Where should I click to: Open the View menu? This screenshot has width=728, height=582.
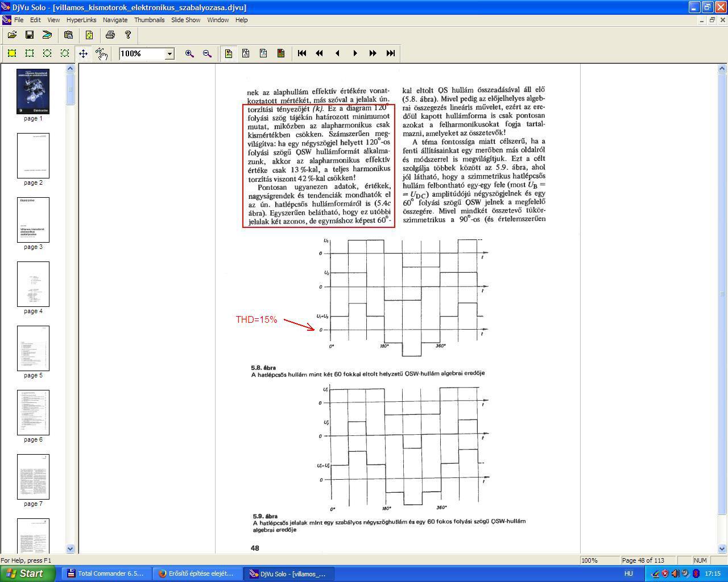point(53,20)
